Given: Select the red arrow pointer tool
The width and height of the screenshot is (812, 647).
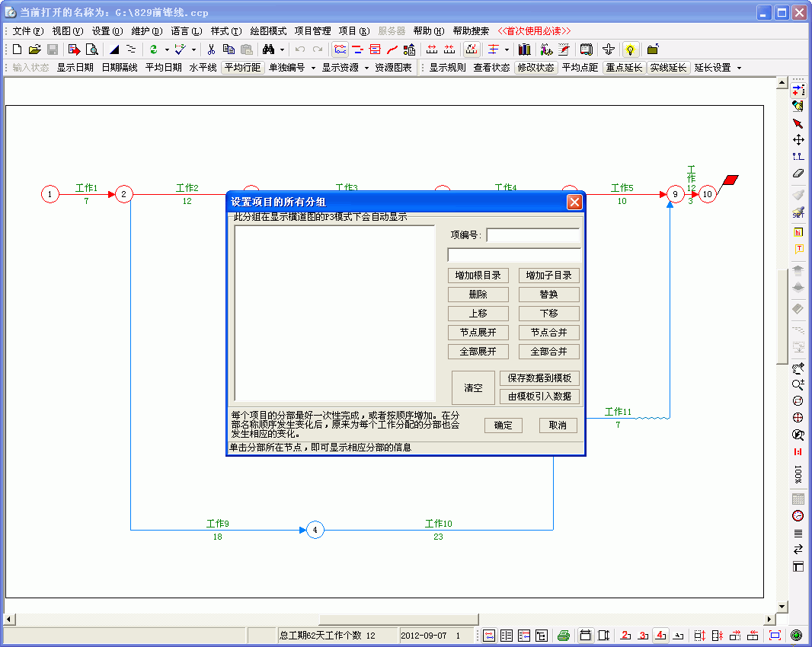Looking at the screenshot, I should [798, 123].
